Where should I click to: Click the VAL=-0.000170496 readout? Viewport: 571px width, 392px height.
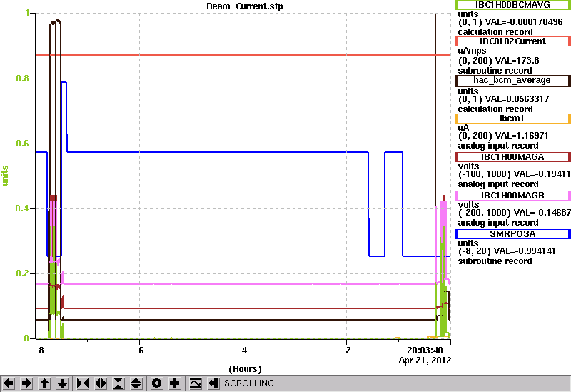525,22
